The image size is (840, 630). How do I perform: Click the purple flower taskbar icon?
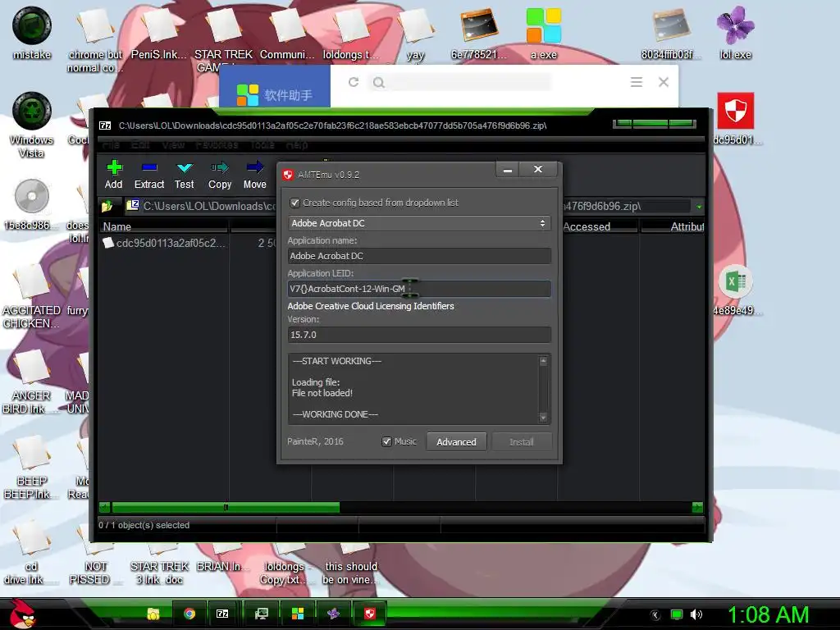pos(333,614)
